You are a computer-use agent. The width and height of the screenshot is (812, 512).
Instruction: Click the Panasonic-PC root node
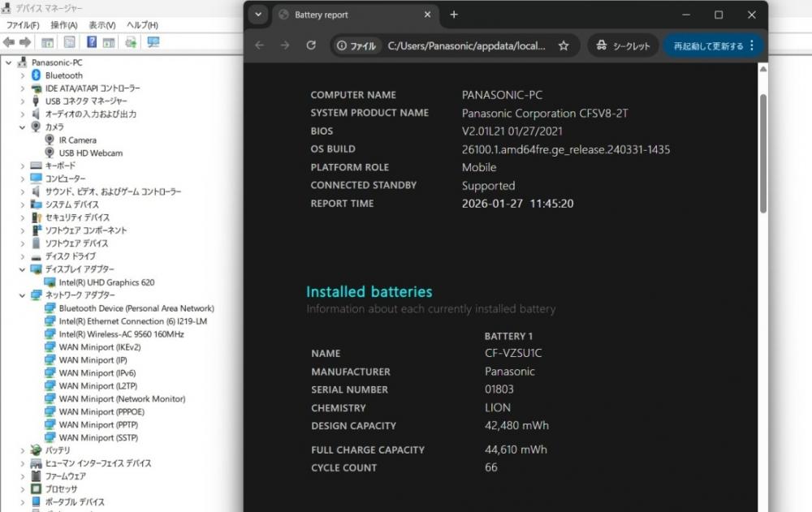click(x=57, y=62)
